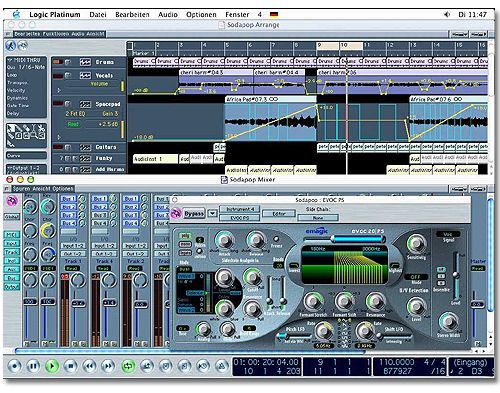Click the Vocals track waveform icon

point(85,76)
